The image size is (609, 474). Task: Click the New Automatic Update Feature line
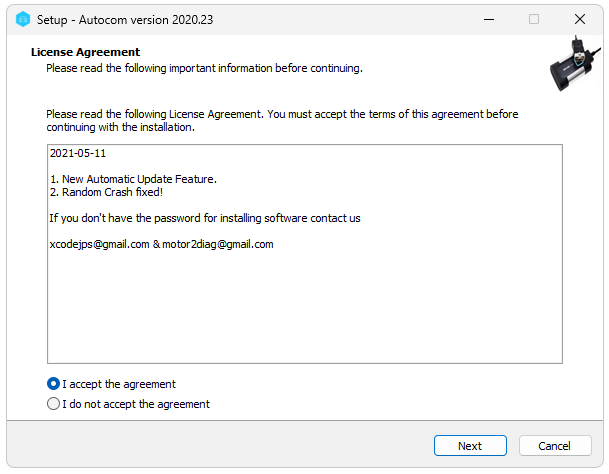click(x=133, y=179)
